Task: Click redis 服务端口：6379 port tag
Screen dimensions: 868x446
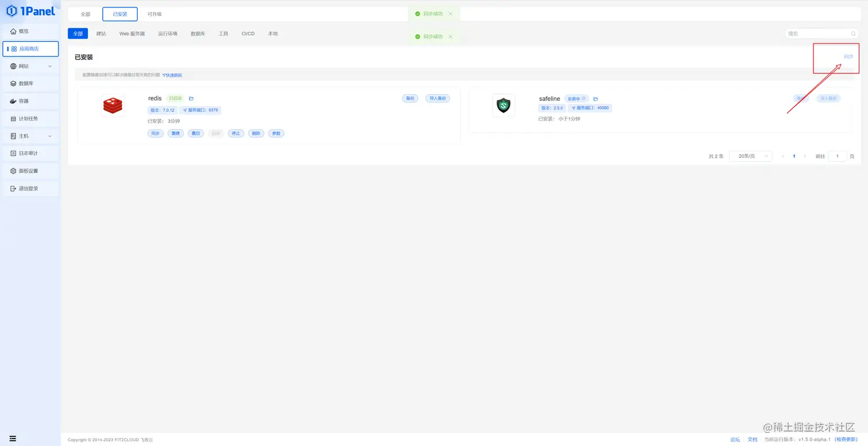Action: tap(200, 110)
